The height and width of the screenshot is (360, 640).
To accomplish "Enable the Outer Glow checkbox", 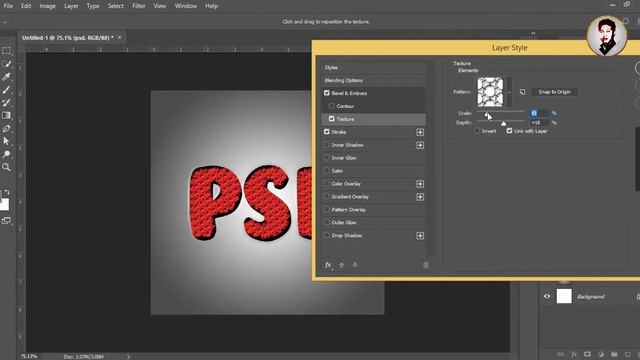I will tap(327, 222).
